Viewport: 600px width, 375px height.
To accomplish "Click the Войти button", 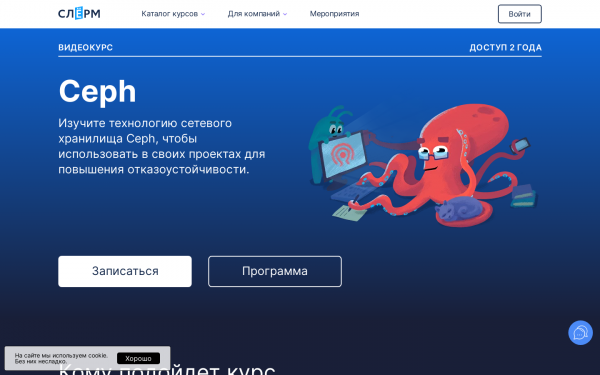I will pyautogui.click(x=519, y=14).
